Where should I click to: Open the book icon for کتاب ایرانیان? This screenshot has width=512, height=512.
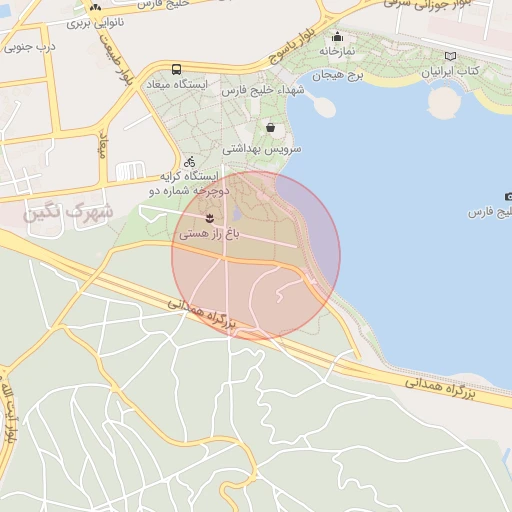(x=450, y=56)
